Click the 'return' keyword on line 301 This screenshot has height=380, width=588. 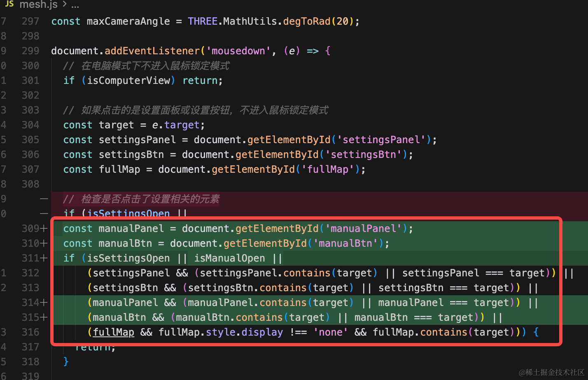pyautogui.click(x=200, y=81)
